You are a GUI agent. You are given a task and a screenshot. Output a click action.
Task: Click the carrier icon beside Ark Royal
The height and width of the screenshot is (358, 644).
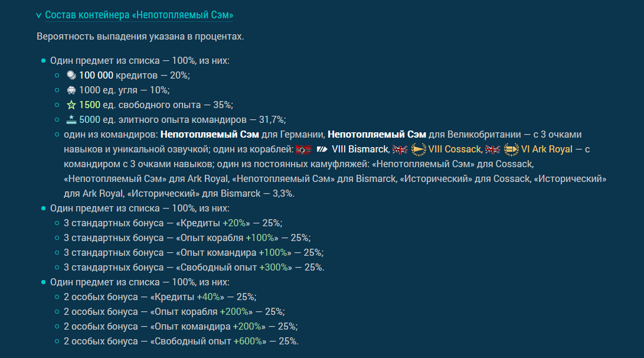[511, 149]
